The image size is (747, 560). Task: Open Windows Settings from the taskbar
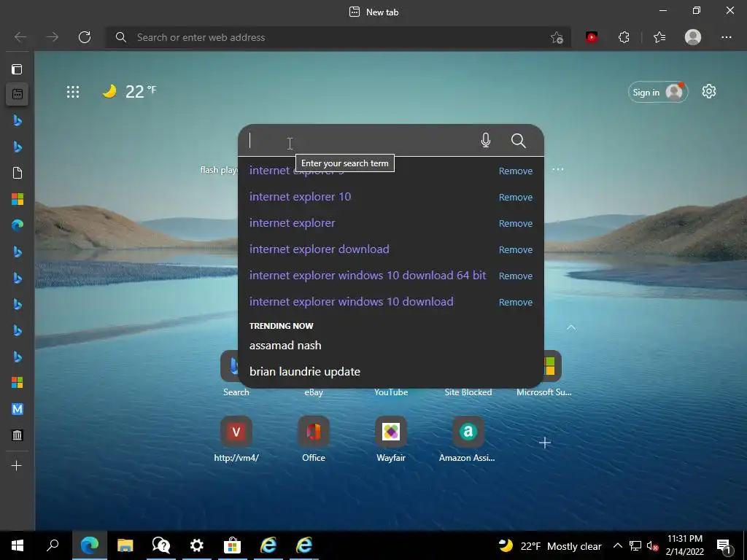(x=196, y=545)
